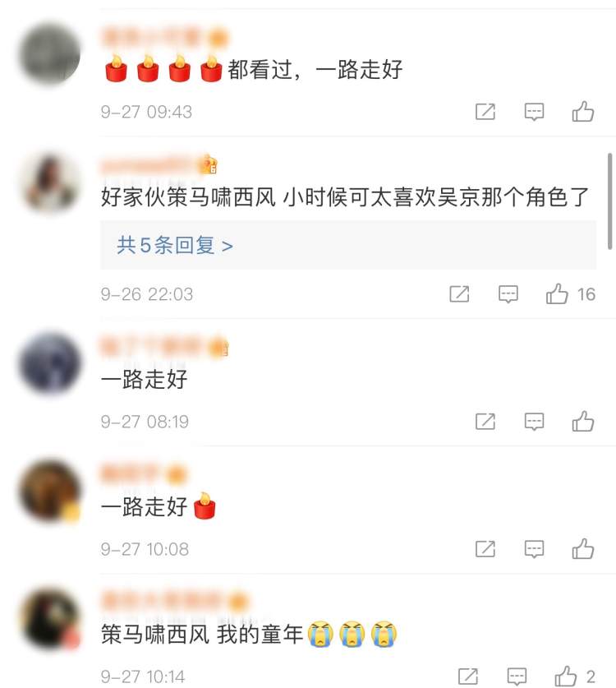Like the 09:43 candle comment

coord(582,112)
